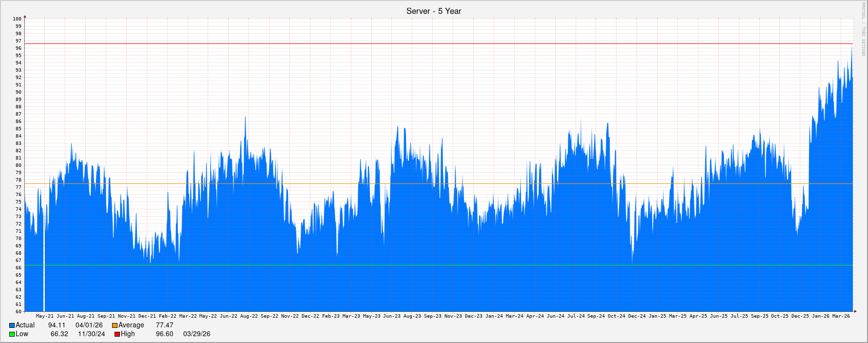The width and height of the screenshot is (868, 343).
Task: Click the Dec-24 time axis label
Action: click(637, 316)
